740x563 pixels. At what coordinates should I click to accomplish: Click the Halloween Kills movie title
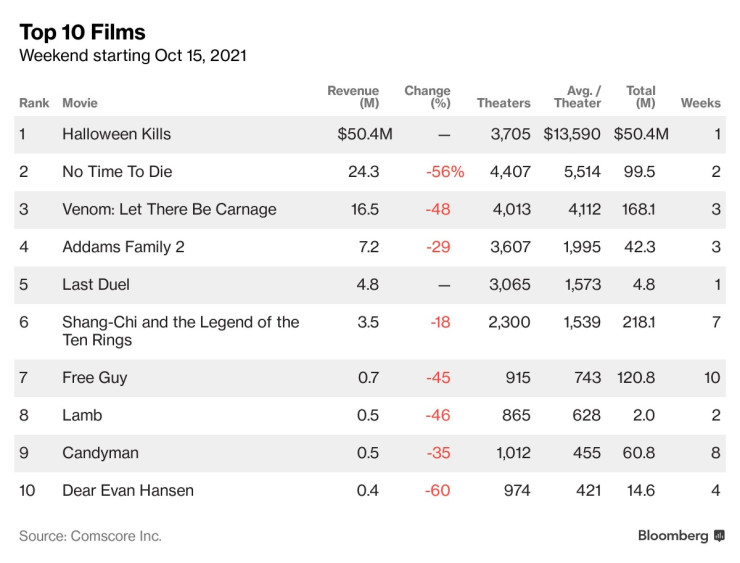tap(116, 134)
